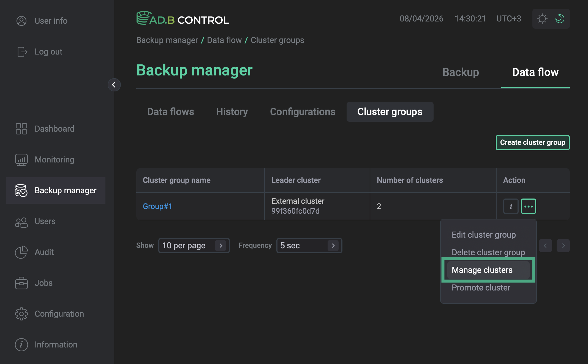Open the Users section icon

pyautogui.click(x=21, y=222)
